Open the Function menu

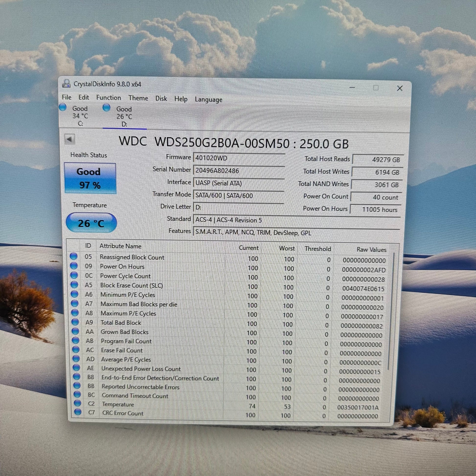coord(109,98)
